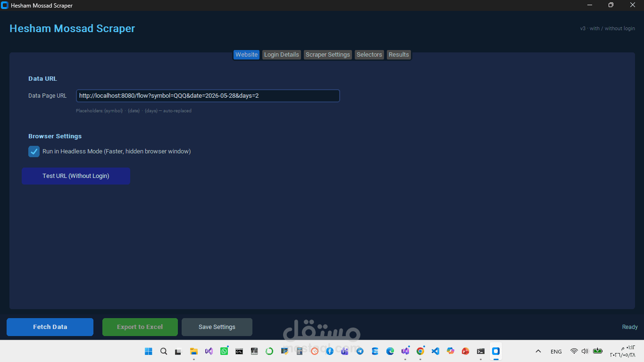Launch File Explorer from the taskbar
The height and width of the screenshot is (362, 644).
(193, 351)
